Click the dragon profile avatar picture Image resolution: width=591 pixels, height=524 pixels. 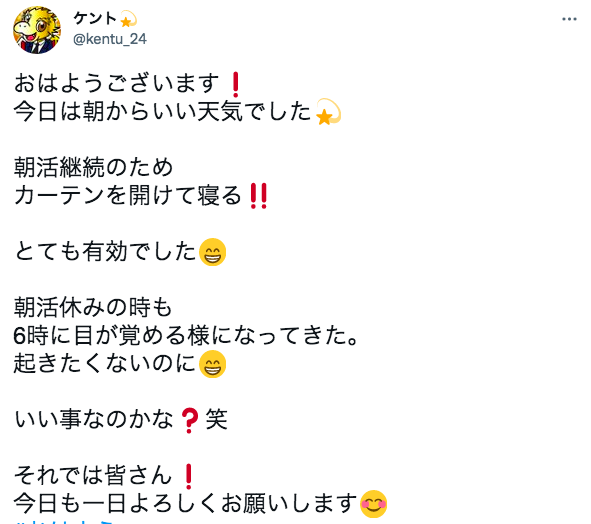pos(37,30)
